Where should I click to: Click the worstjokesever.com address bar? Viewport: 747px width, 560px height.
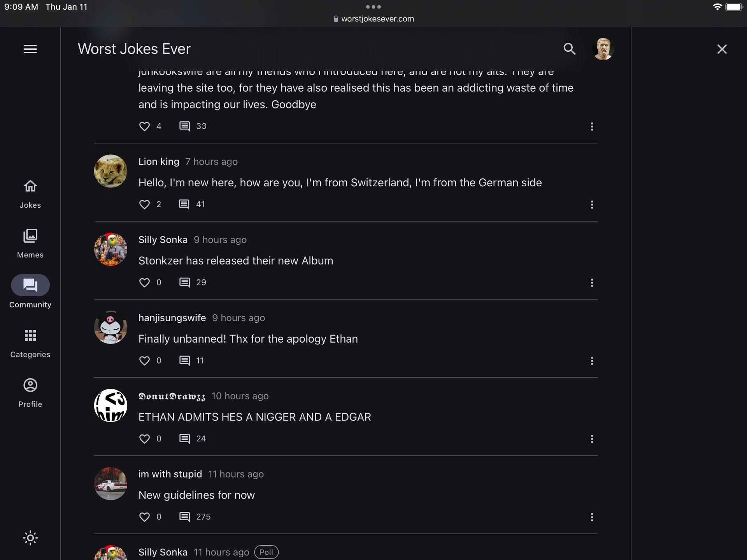tap(373, 19)
